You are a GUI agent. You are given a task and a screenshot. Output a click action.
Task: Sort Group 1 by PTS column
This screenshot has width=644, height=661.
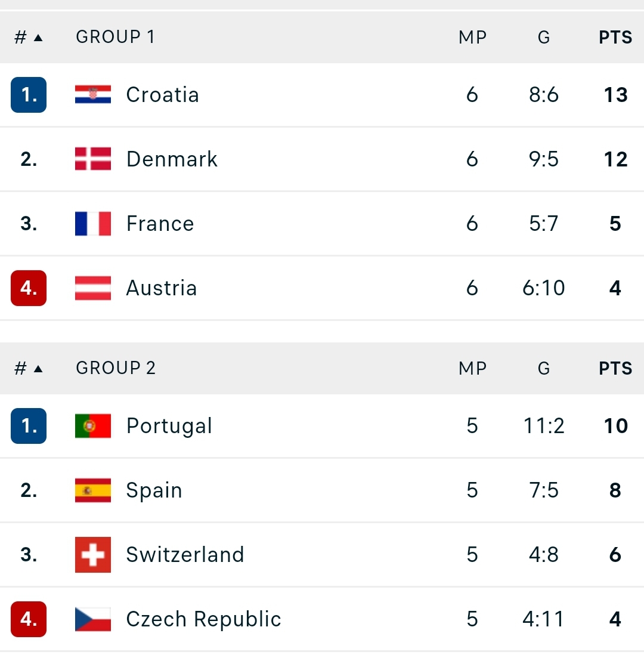[x=615, y=38]
